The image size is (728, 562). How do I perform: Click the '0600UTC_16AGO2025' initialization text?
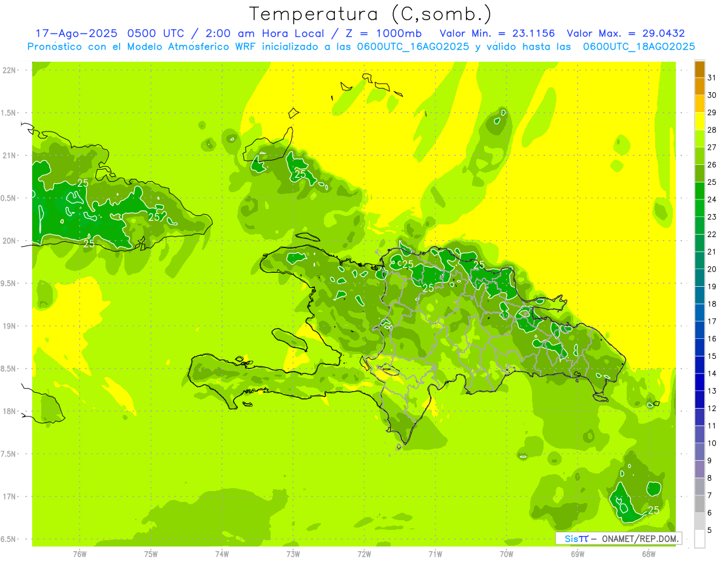[413, 47]
